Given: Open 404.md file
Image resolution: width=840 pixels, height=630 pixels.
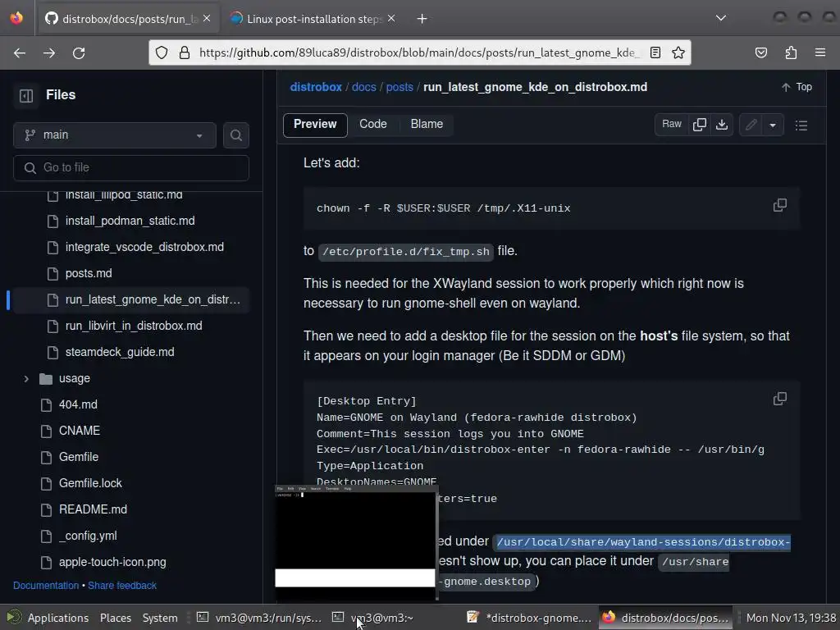Looking at the screenshot, I should click(x=78, y=404).
